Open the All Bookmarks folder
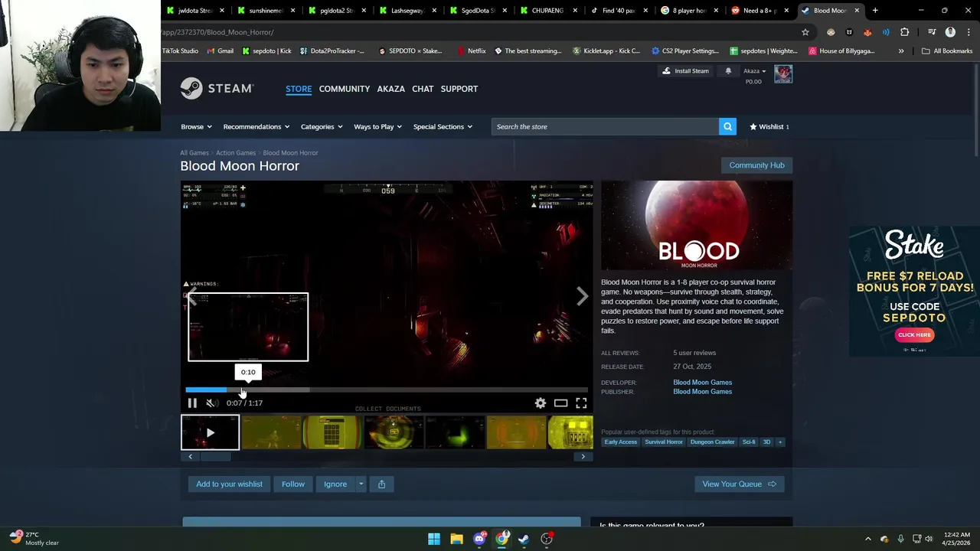Viewport: 980px width, 551px height. click(x=947, y=51)
